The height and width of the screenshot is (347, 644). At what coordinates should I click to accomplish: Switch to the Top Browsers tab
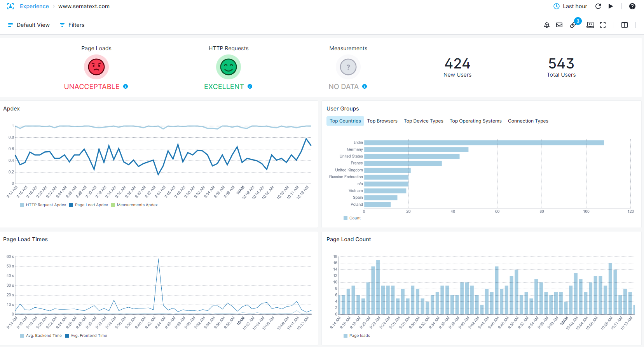[x=382, y=121]
